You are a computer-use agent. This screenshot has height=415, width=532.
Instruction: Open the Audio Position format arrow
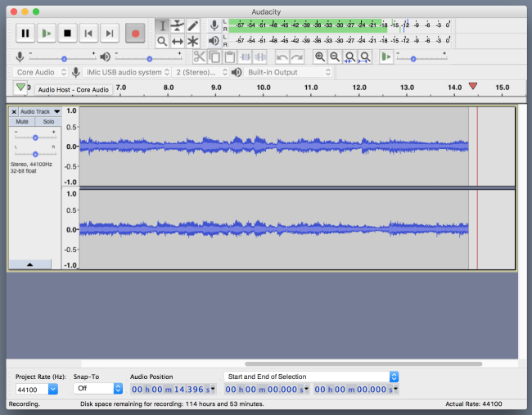[213, 388]
